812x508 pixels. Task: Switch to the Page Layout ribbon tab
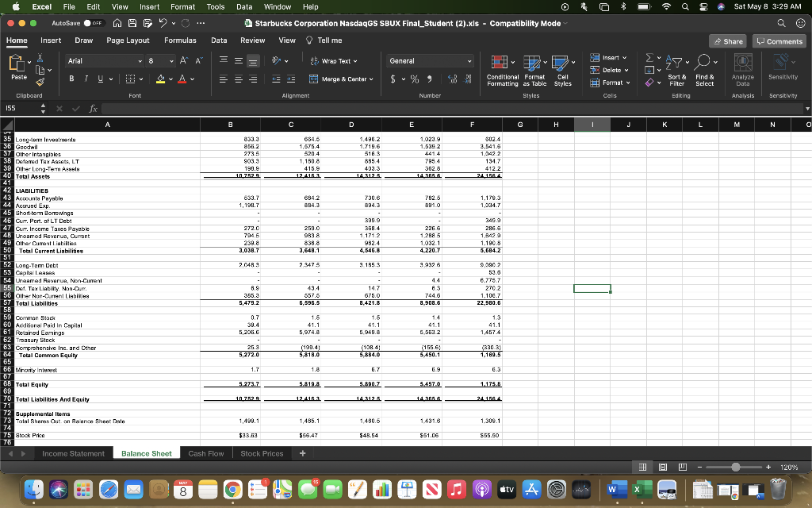click(128, 40)
